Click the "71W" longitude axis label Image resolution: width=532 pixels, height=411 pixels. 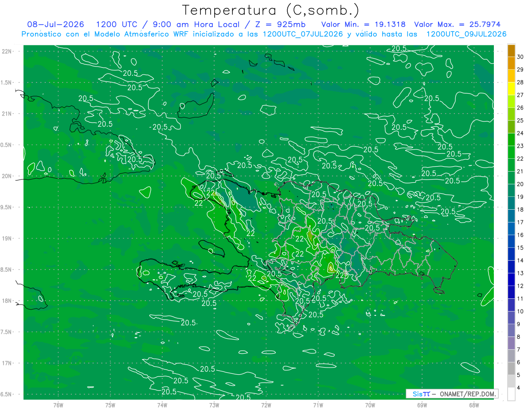pyautogui.click(x=318, y=405)
